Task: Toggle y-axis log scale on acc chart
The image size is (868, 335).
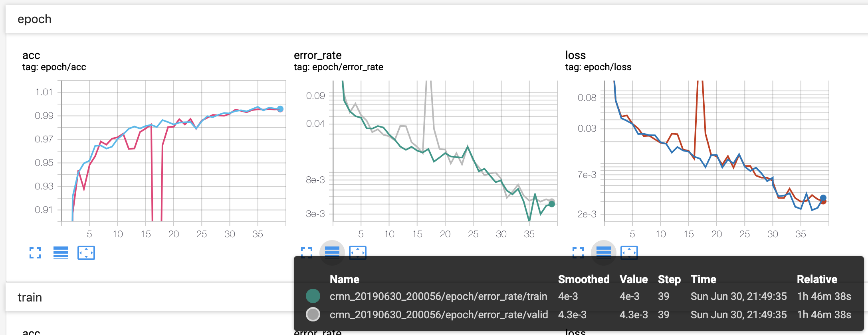Action: coord(61,253)
